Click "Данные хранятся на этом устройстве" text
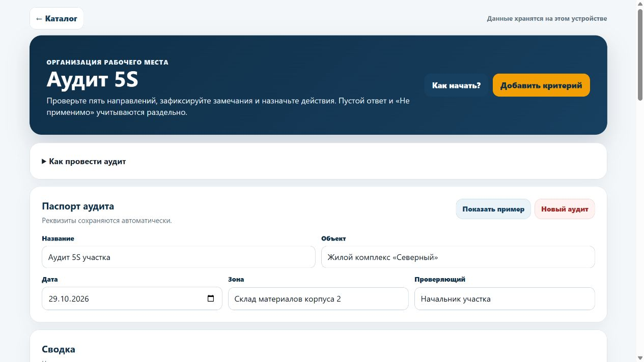 pos(547,18)
